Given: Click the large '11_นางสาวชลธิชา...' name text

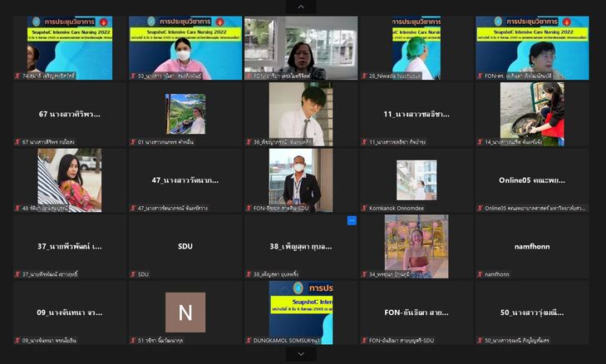Looking at the screenshot, I should (x=416, y=114).
